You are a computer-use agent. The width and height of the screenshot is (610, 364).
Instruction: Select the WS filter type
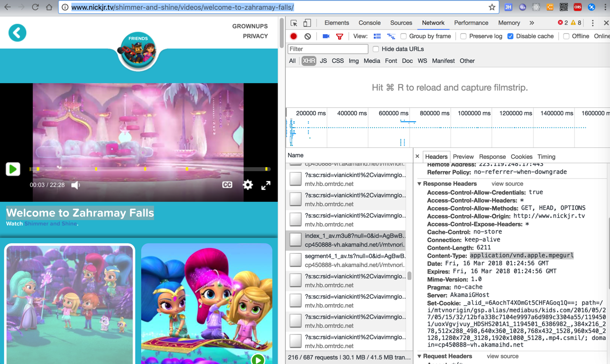(x=422, y=61)
